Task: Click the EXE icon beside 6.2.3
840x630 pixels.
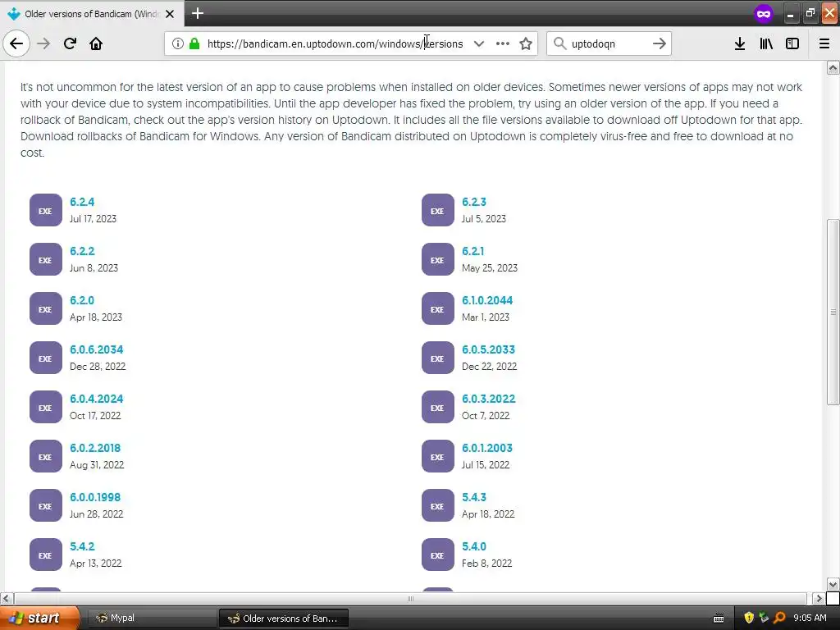Action: 438,211
